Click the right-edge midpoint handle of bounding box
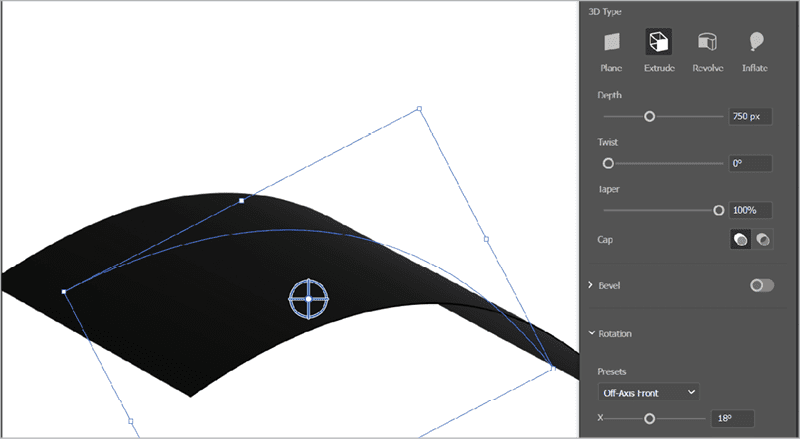This screenshot has height=439, width=800. click(486, 239)
